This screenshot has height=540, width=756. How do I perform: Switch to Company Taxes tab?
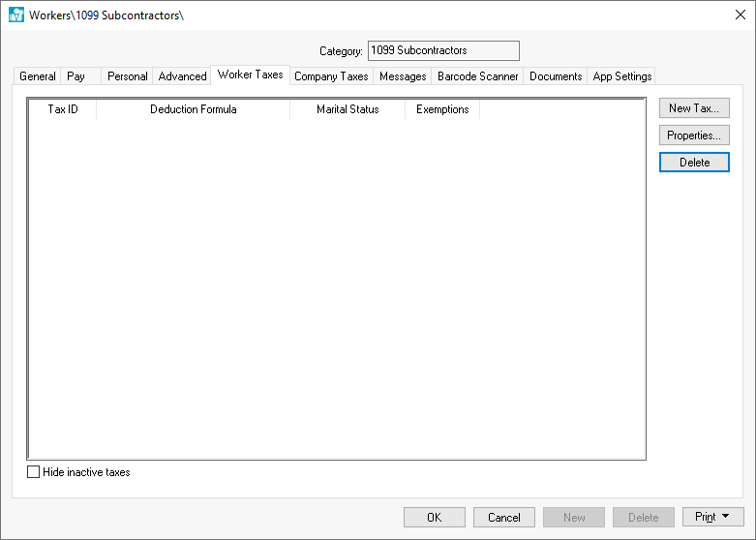click(331, 76)
